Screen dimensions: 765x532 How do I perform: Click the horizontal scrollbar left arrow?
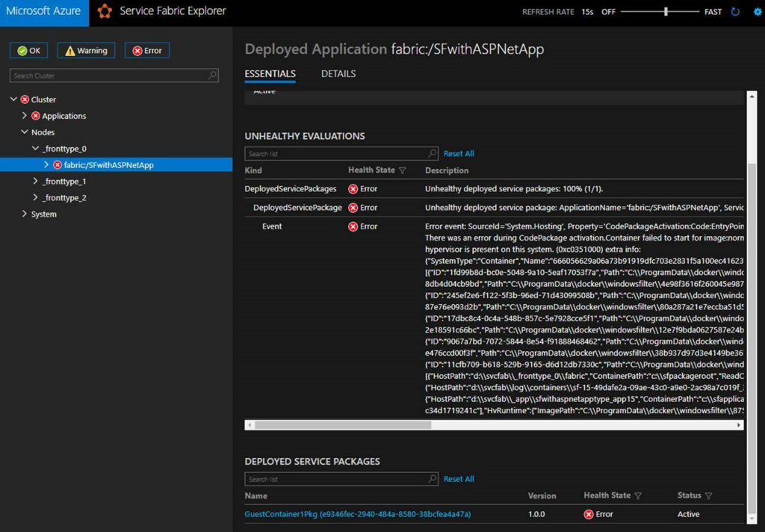[250, 425]
